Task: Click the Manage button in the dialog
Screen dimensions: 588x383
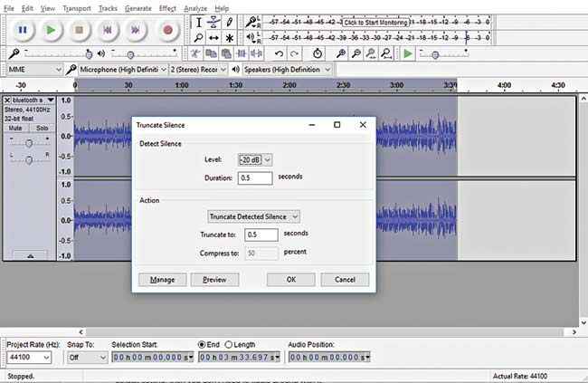Action: (162, 280)
